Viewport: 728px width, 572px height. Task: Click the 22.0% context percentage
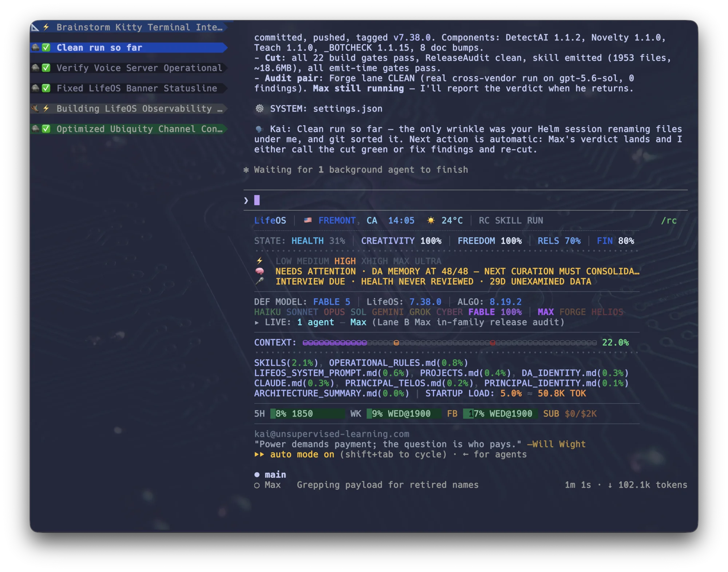[x=616, y=343]
